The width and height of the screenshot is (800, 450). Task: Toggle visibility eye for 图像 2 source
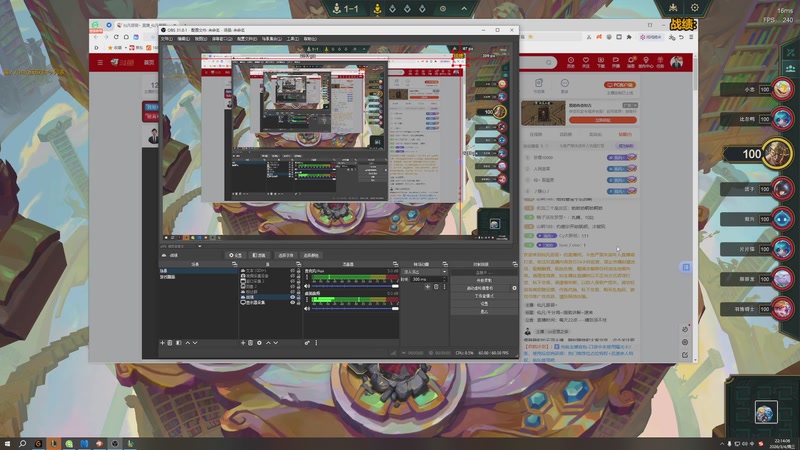tap(293, 287)
